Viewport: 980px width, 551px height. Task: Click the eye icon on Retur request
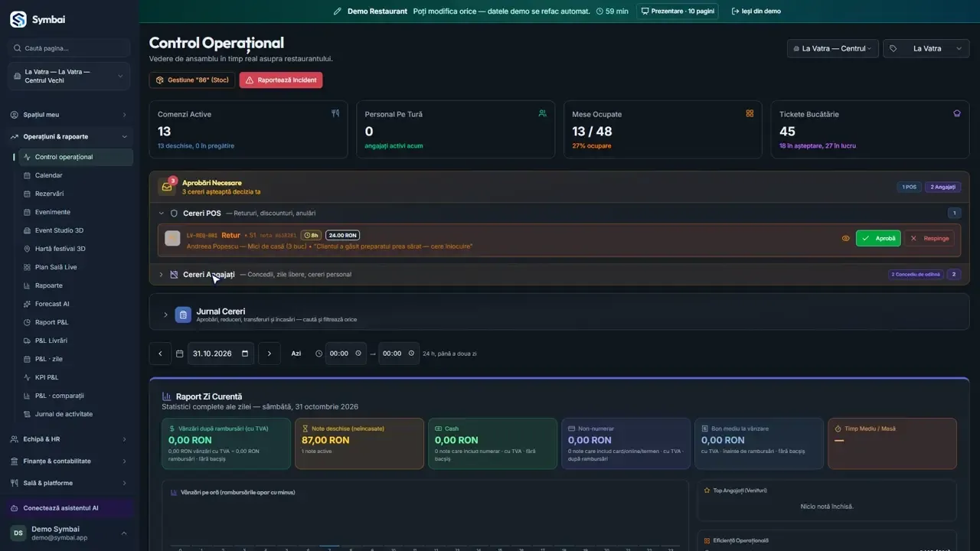tap(846, 238)
